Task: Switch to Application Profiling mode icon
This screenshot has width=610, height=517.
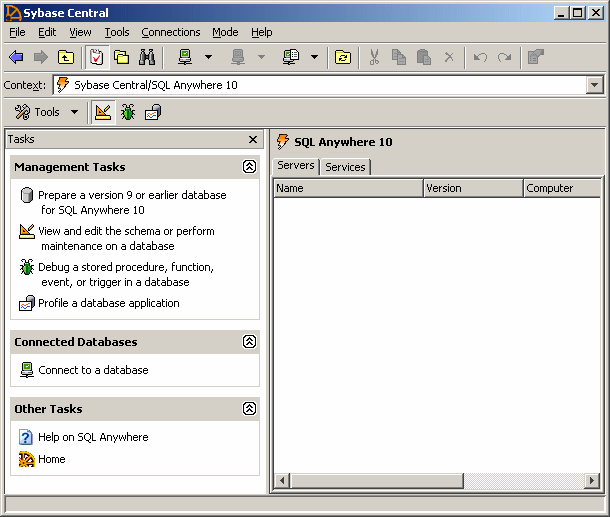Action: click(x=153, y=112)
